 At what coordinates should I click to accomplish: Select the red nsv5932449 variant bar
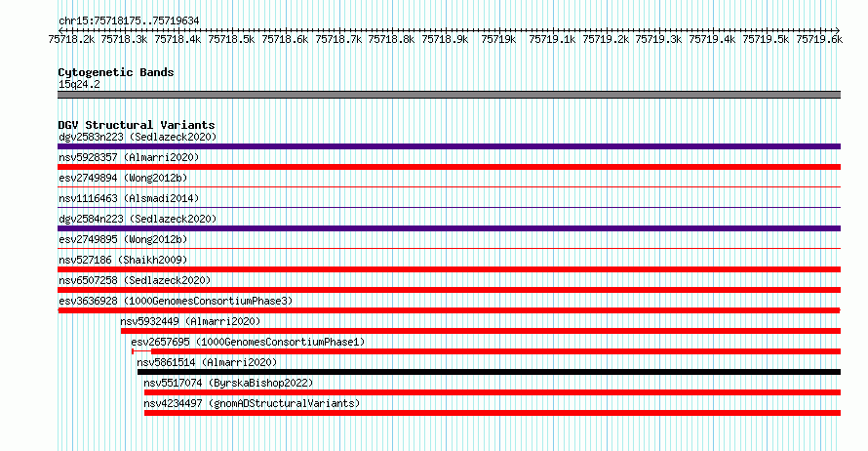(481, 331)
